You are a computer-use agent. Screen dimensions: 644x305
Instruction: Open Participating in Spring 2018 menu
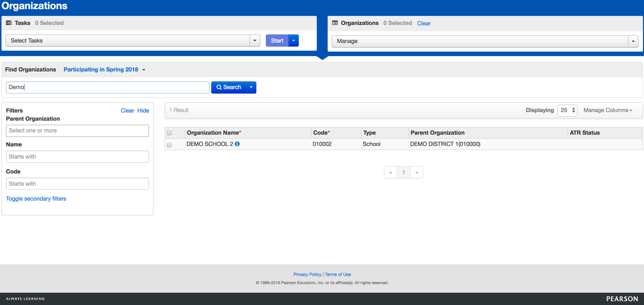click(104, 70)
